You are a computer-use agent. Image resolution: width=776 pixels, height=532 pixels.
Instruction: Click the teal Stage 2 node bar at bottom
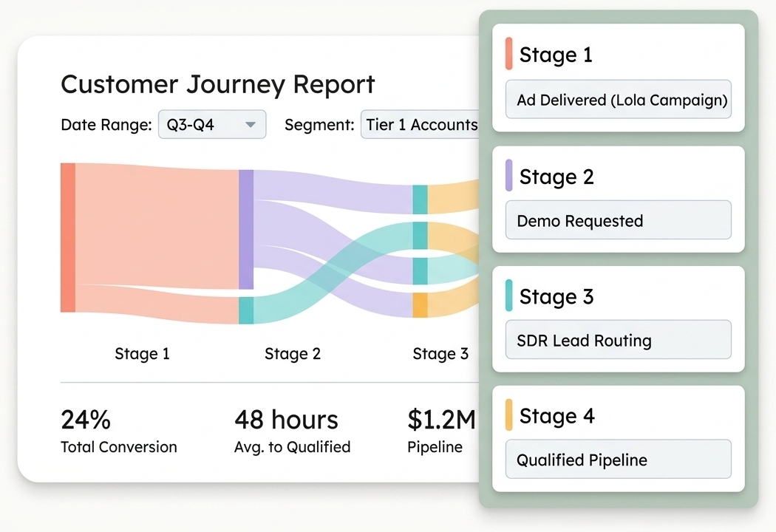246,311
